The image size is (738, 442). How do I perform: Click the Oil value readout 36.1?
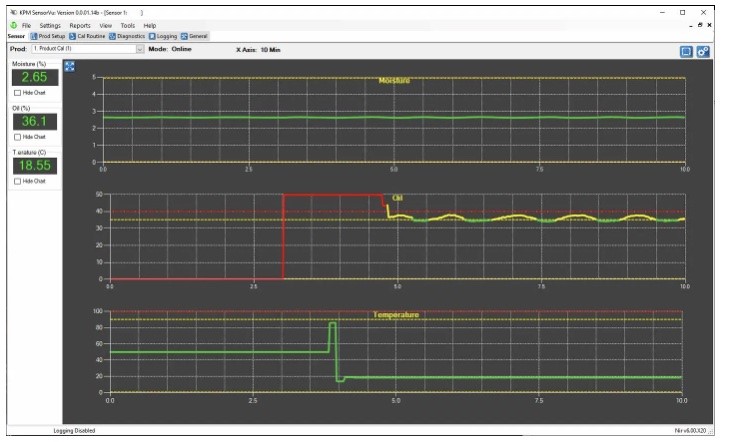tap(34, 121)
